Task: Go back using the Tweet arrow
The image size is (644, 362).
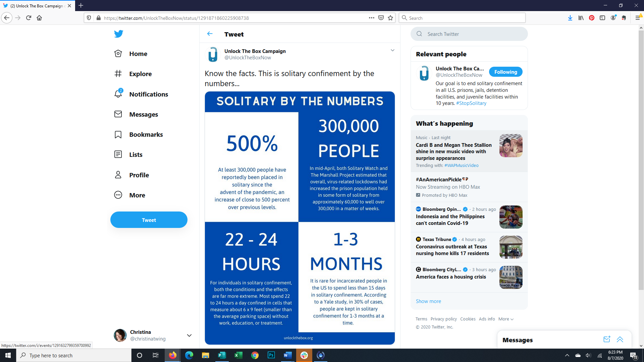Action: pyautogui.click(x=210, y=34)
